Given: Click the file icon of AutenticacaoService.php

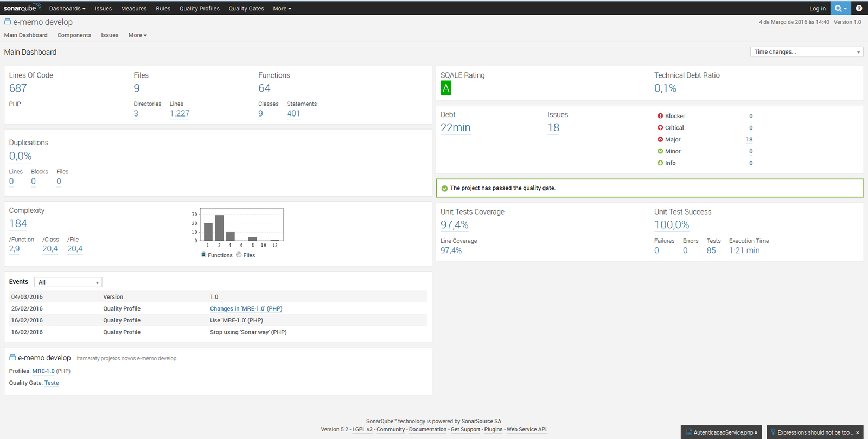Looking at the screenshot, I should pyautogui.click(x=689, y=432).
